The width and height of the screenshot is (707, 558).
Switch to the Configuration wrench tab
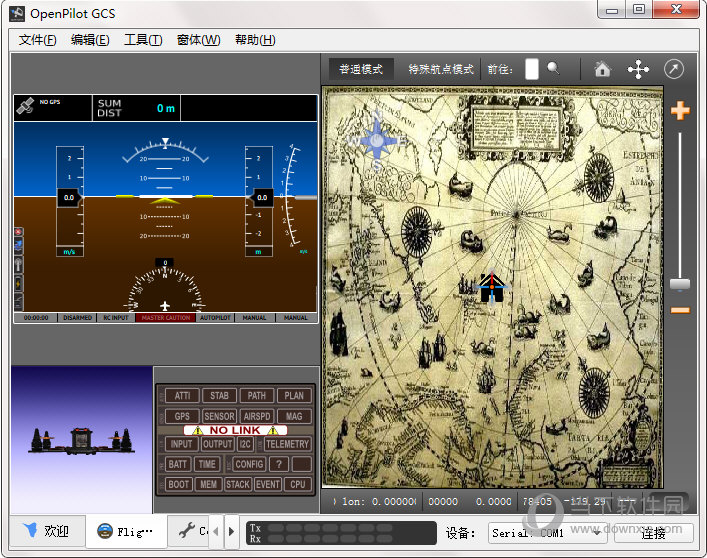click(x=189, y=531)
